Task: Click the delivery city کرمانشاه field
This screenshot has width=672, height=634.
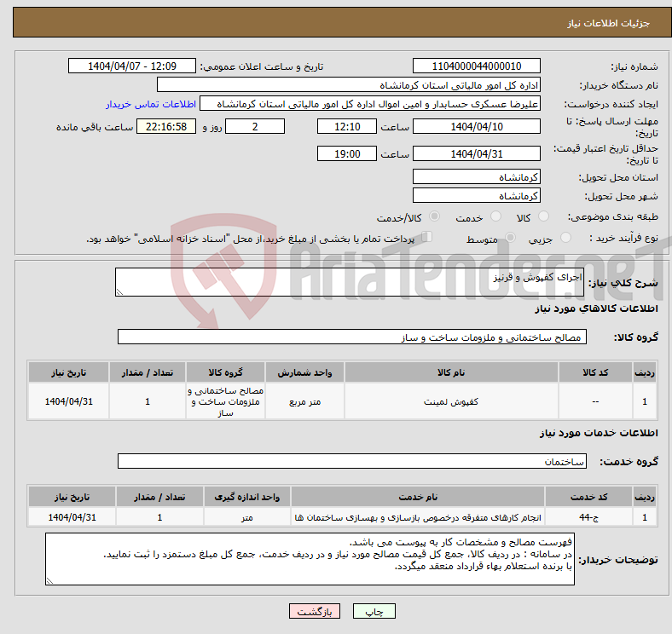Action: point(476,195)
